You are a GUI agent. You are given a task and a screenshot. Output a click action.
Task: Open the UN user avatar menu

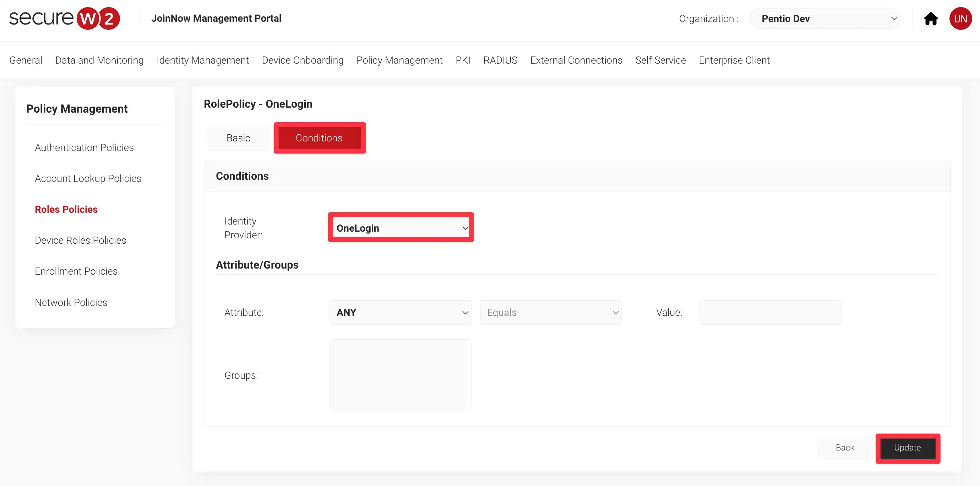click(x=960, y=18)
